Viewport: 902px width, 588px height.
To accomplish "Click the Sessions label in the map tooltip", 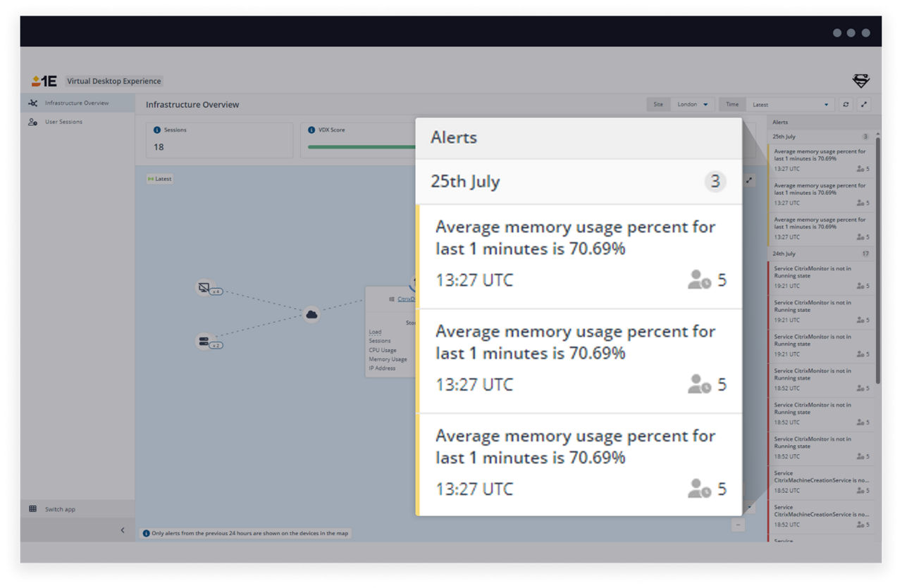I will point(380,341).
